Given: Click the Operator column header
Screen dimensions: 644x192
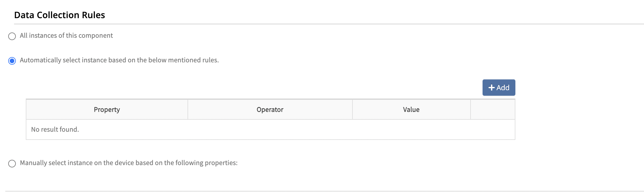Looking at the screenshot, I should click(x=270, y=109).
